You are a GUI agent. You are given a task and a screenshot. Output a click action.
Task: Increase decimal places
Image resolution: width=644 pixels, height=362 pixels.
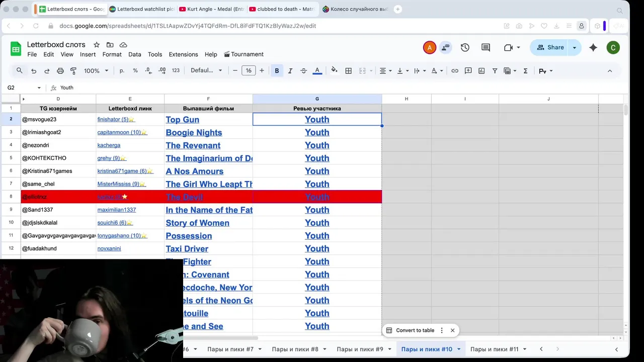coord(162,71)
